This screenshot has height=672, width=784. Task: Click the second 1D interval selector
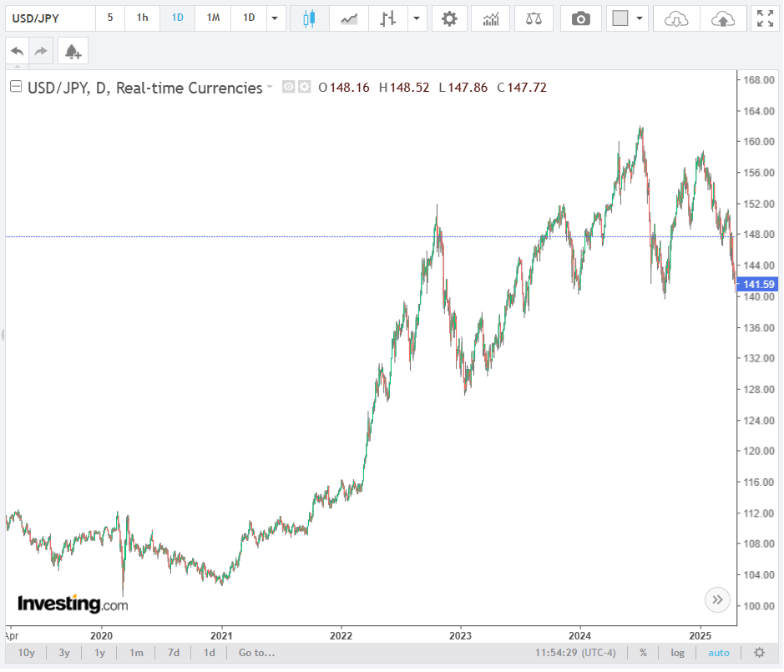(x=249, y=18)
